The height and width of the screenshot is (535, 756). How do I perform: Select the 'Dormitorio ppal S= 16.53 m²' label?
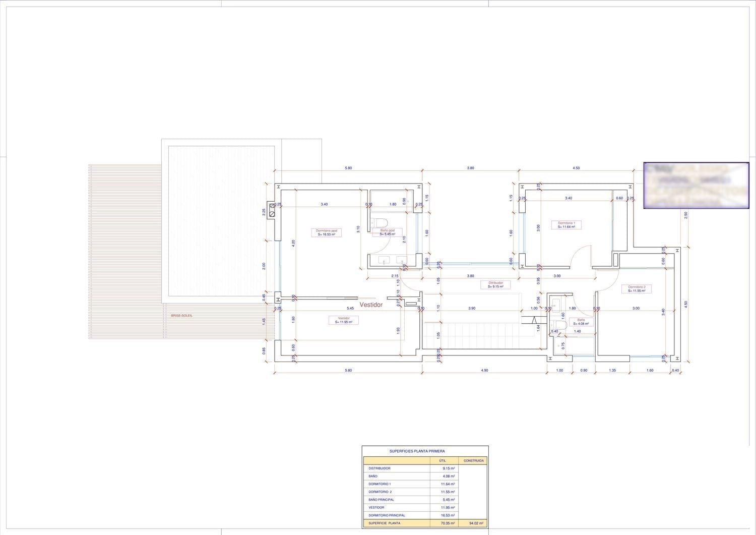(x=326, y=232)
